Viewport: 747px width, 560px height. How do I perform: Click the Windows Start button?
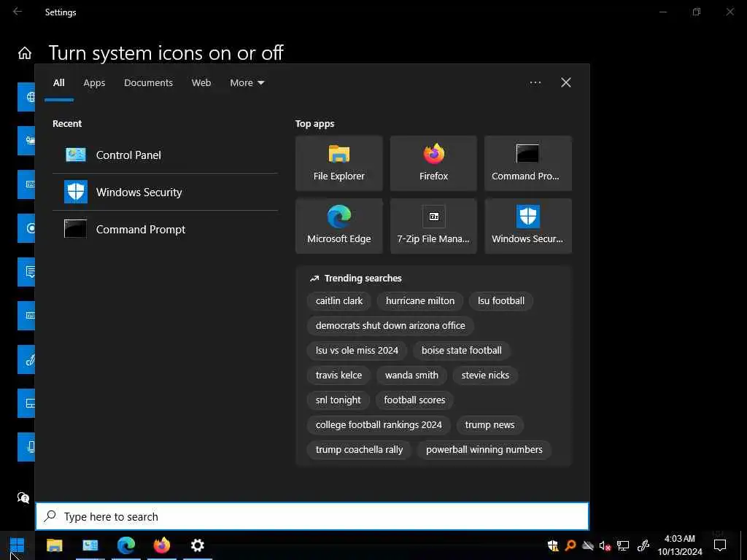(18, 545)
